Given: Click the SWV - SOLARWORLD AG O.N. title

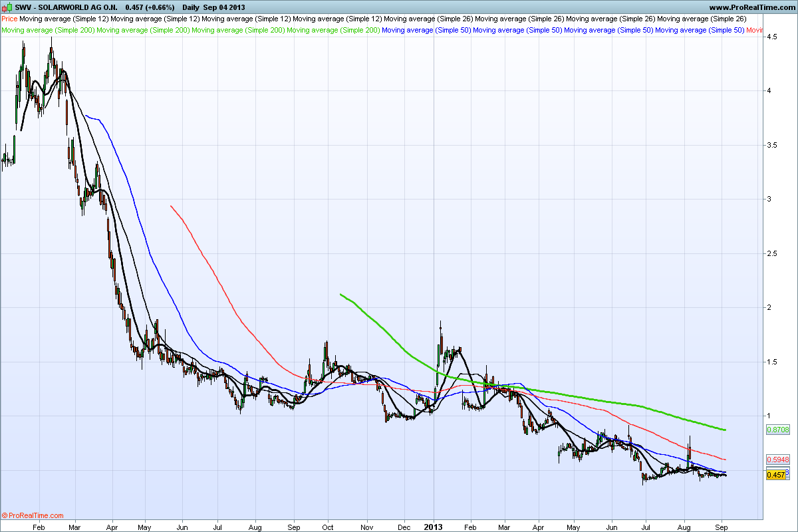Looking at the screenshot, I should 66,7.
